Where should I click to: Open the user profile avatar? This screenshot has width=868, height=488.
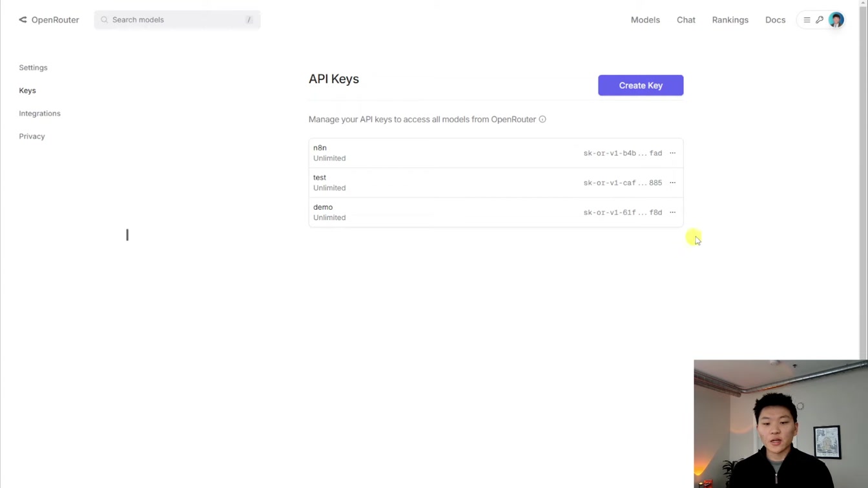(836, 20)
